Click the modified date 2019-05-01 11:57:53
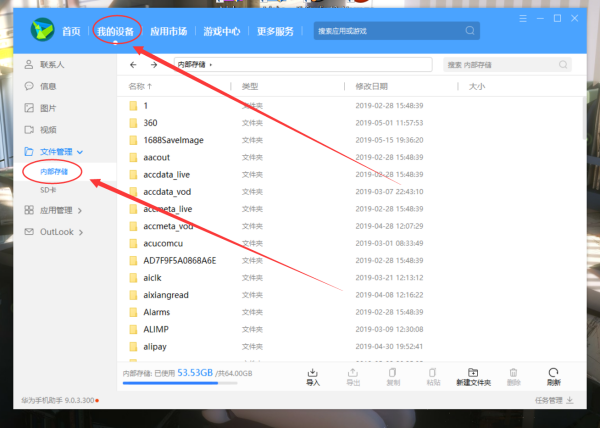 (x=389, y=123)
